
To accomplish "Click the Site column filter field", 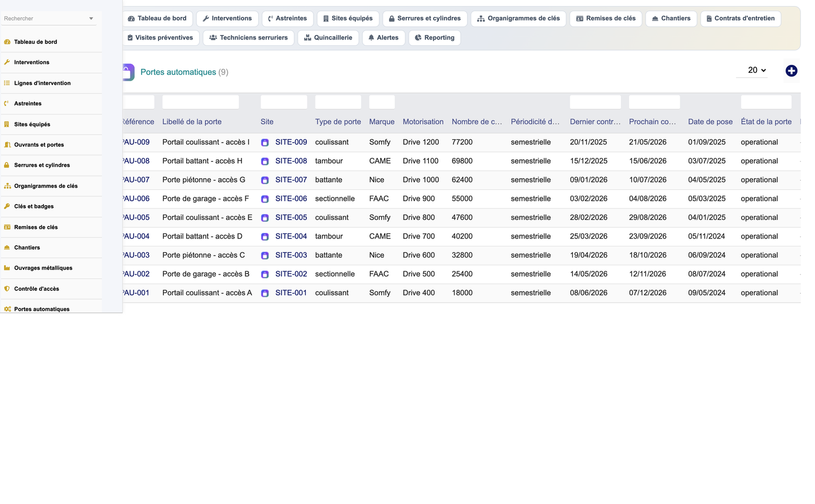I will [284, 102].
